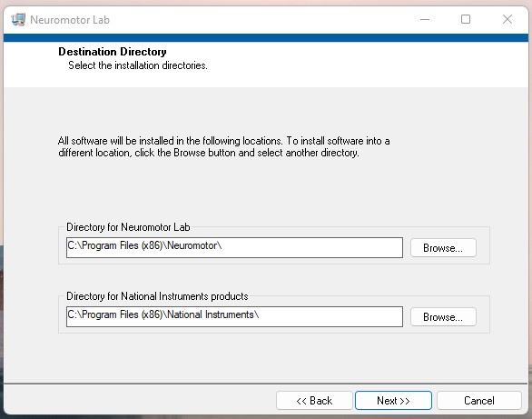Click the blue banner stripe below title bar

coord(266,37)
